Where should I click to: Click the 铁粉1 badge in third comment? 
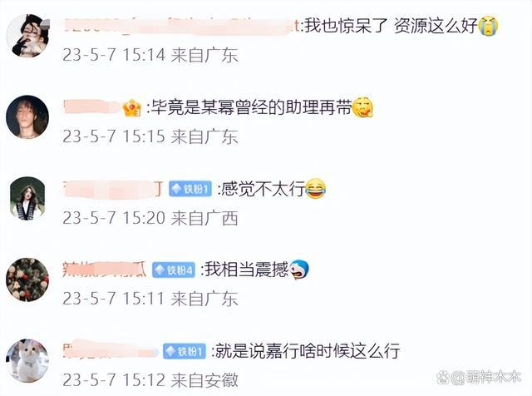point(190,189)
